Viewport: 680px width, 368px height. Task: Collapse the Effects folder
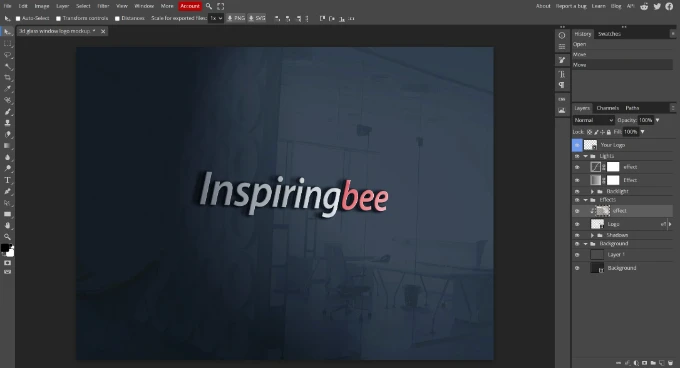pos(585,200)
